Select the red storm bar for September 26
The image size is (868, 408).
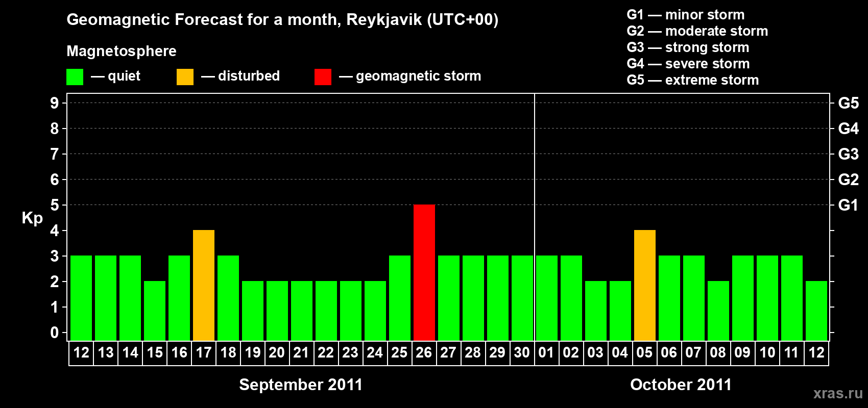(x=424, y=272)
